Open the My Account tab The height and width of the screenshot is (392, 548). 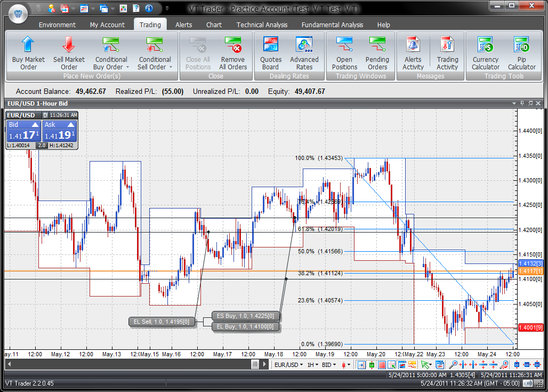[x=107, y=25]
